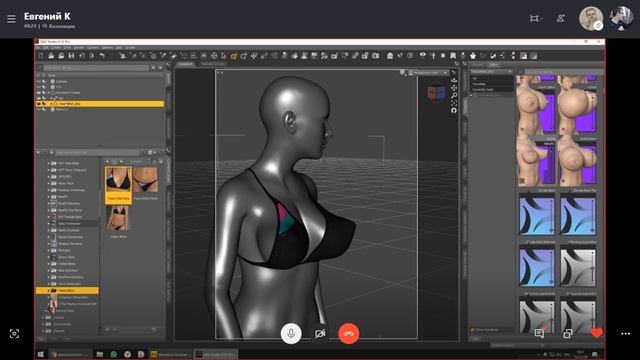Open the Windows Start button

pyautogui.click(x=40, y=354)
